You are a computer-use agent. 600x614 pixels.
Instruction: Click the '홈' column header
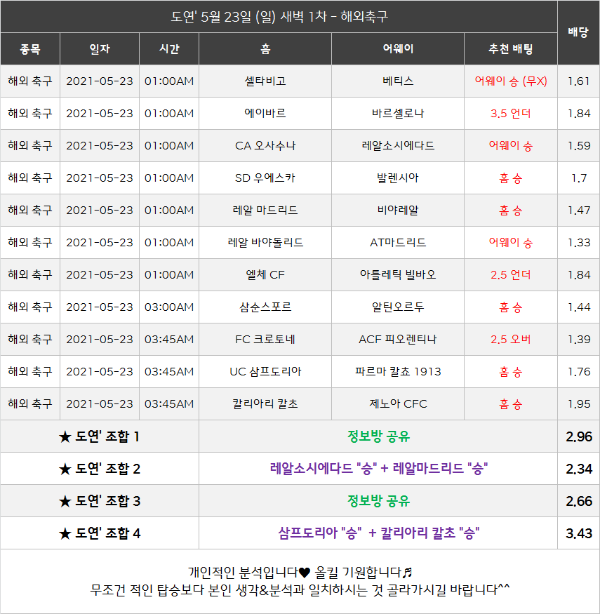click(265, 49)
